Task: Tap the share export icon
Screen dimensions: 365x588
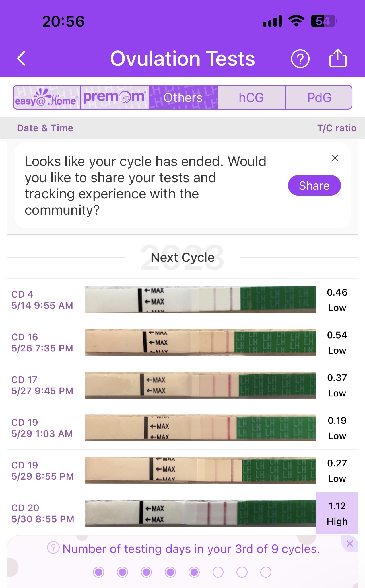Action: (338, 58)
